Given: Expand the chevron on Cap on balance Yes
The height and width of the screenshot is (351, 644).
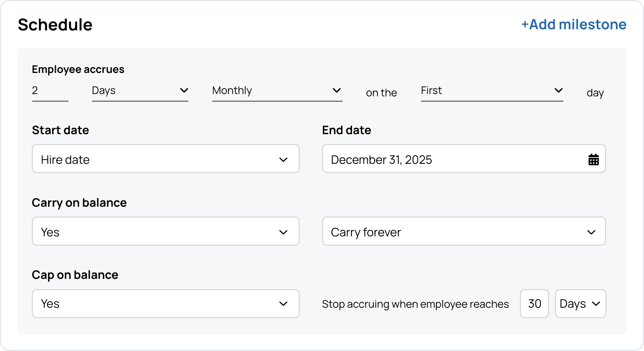Looking at the screenshot, I should pyautogui.click(x=284, y=303).
